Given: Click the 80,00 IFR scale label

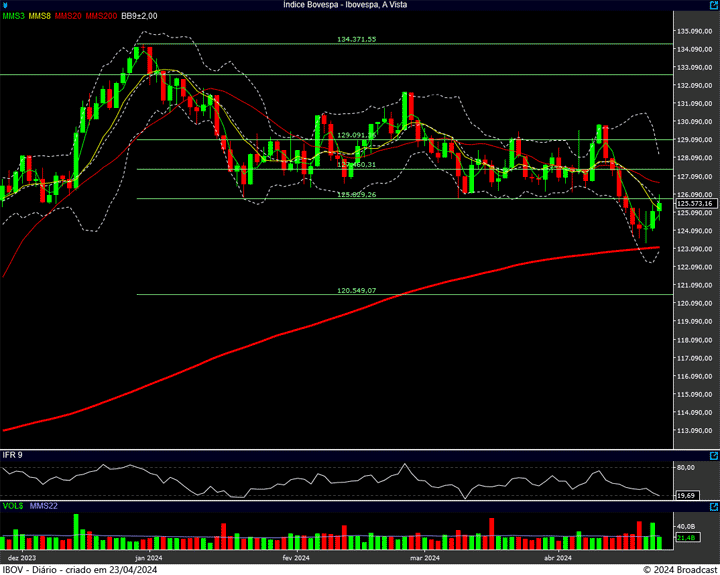Looking at the screenshot, I should pyautogui.click(x=686, y=467).
